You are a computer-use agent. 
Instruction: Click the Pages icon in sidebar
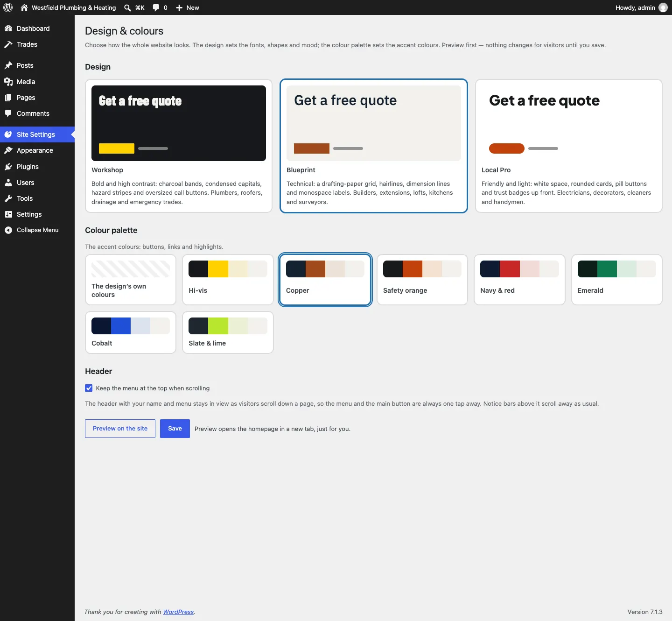pos(8,98)
